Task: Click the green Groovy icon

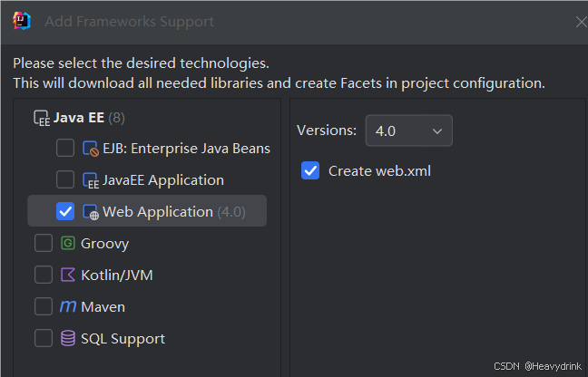Action: point(68,244)
